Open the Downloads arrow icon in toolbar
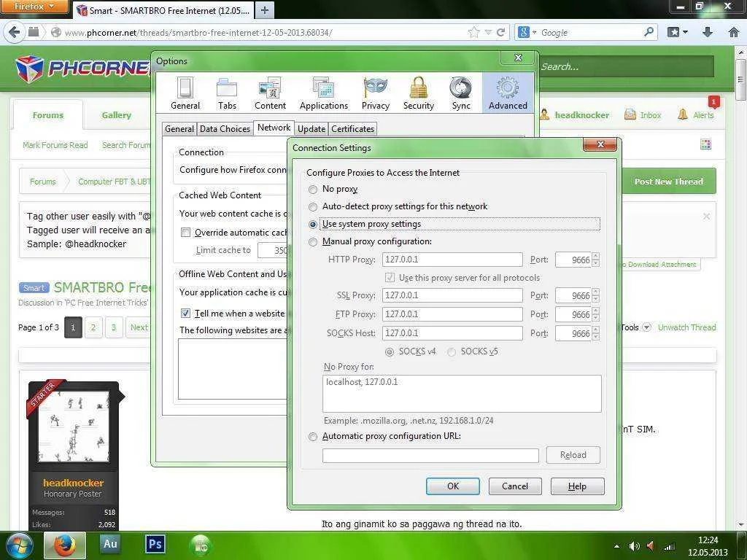This screenshot has width=747, height=560. point(708,32)
